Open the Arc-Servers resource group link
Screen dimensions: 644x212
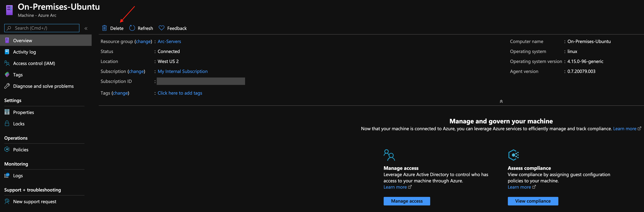coord(169,41)
